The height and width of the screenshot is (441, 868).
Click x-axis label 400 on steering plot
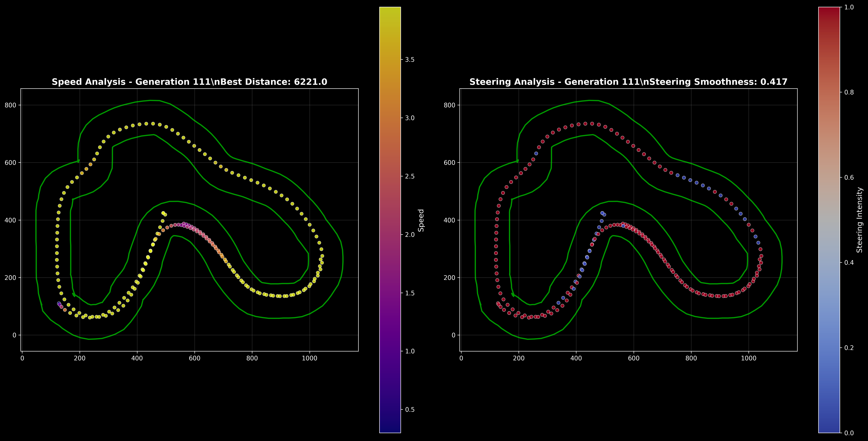[576, 358]
